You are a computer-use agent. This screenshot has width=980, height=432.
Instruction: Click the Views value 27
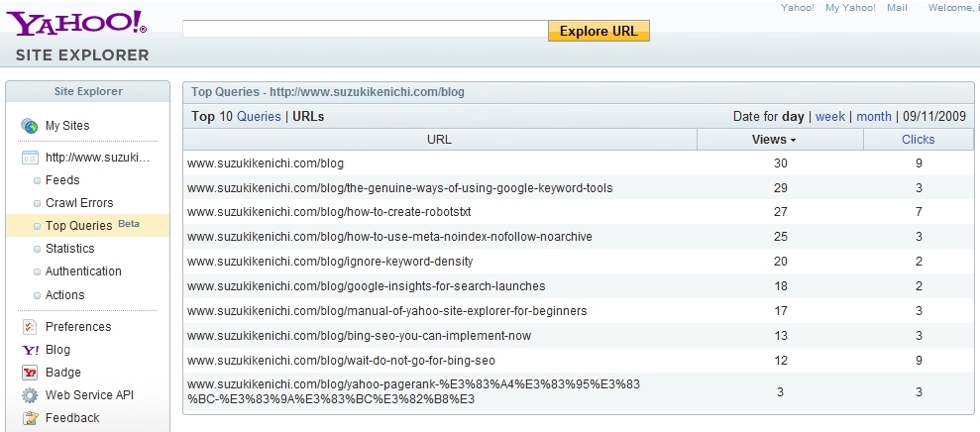click(x=780, y=212)
